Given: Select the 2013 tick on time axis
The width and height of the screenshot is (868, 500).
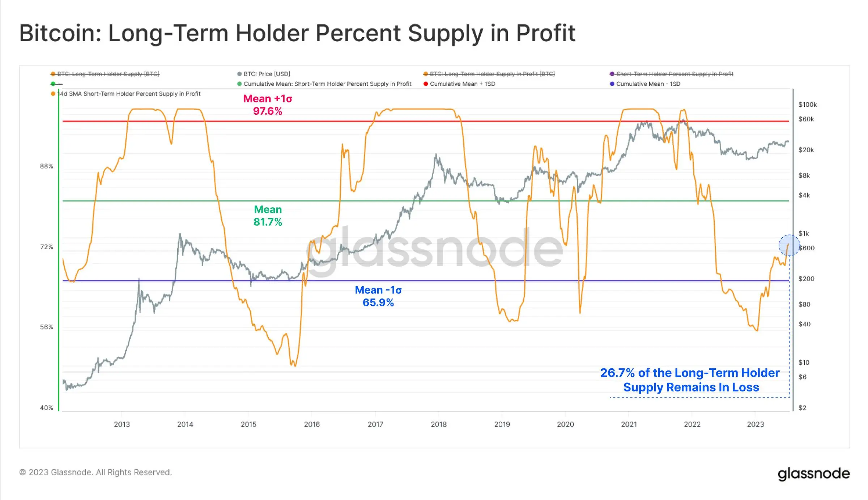Looking at the screenshot, I should pyautogui.click(x=122, y=424).
